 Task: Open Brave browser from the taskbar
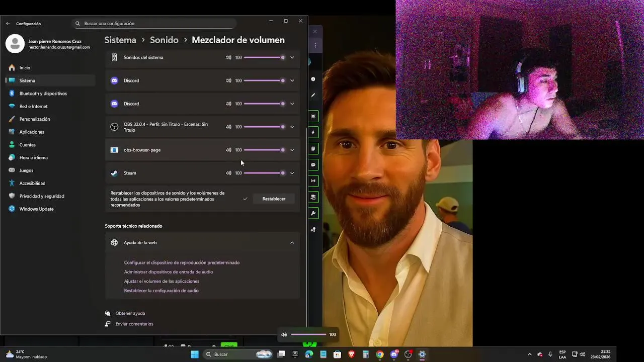[351, 354]
